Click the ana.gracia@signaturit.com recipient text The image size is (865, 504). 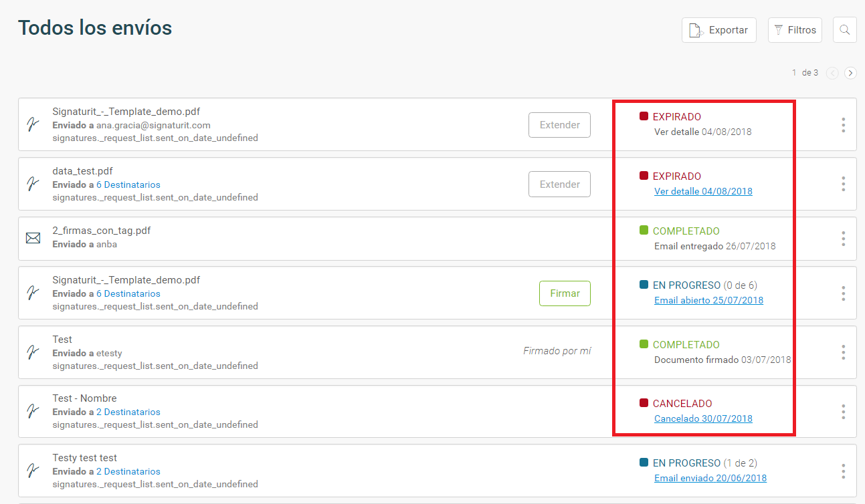tap(153, 125)
